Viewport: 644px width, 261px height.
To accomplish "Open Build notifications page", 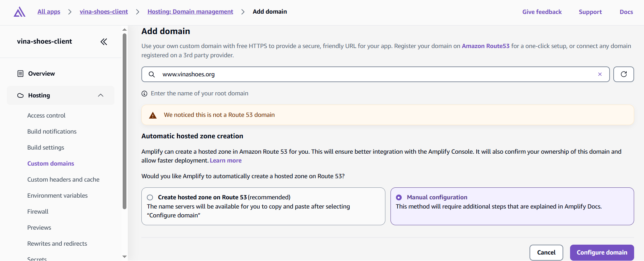I will pyautogui.click(x=52, y=132).
